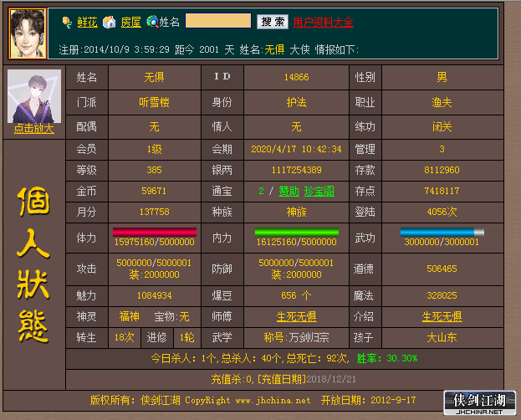Click the 练功 value 闭关
The image size is (521, 420).
[442, 126]
